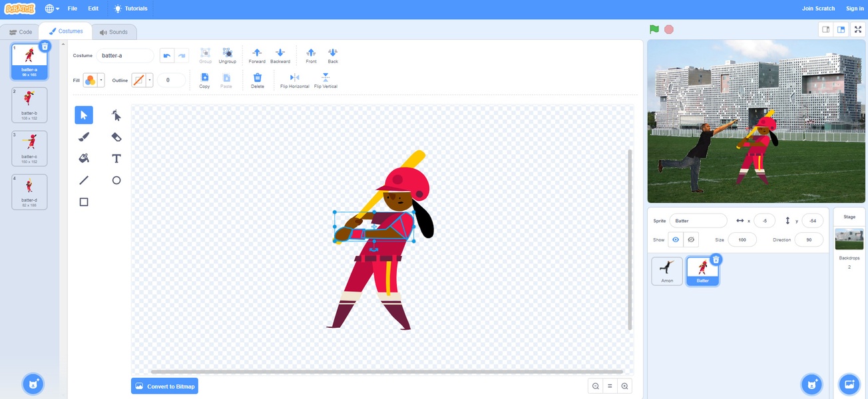This screenshot has height=399, width=868.
Task: Pick the Circle drawing tool
Action: [x=116, y=180]
